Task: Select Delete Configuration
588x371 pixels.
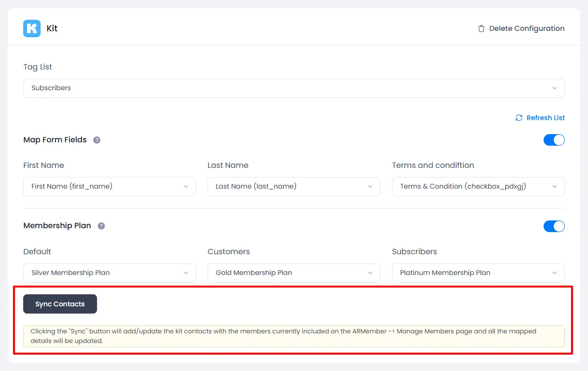Action: coord(527,28)
